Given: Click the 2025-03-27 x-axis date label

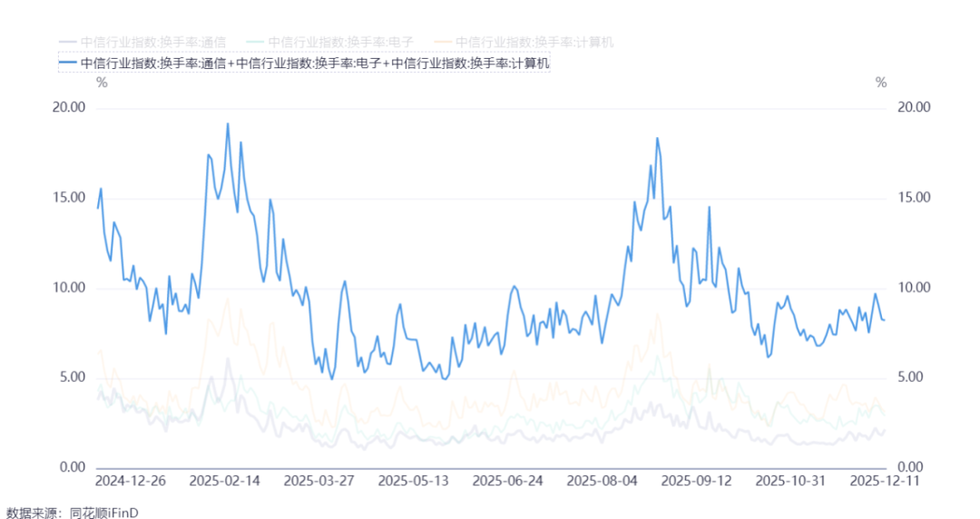Looking at the screenshot, I should 319,481.
